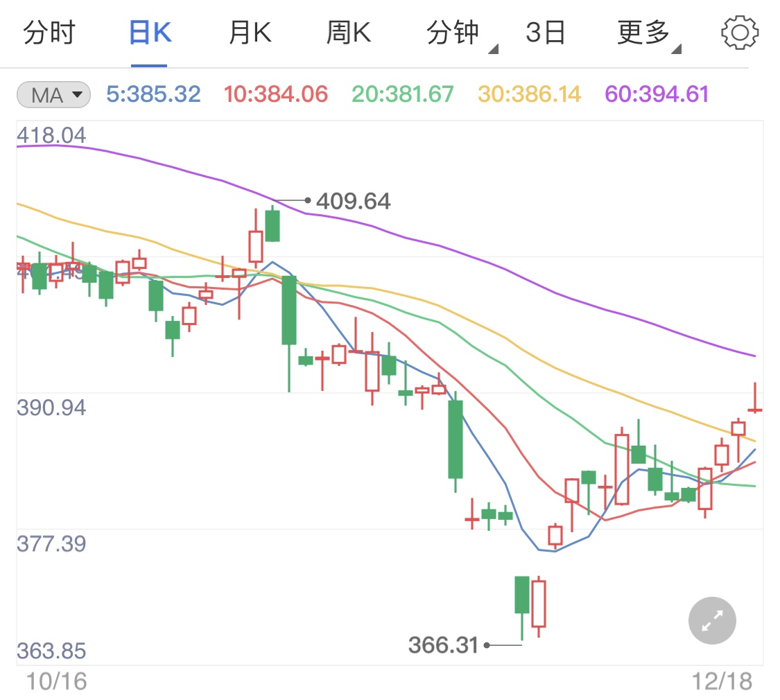Click the end date 12/18
780x700 pixels.
coord(722,681)
